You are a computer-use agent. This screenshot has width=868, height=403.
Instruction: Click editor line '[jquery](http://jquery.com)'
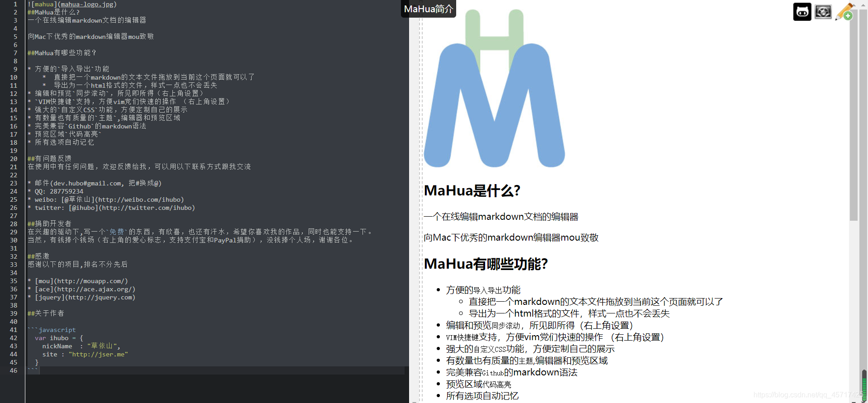[81, 297]
